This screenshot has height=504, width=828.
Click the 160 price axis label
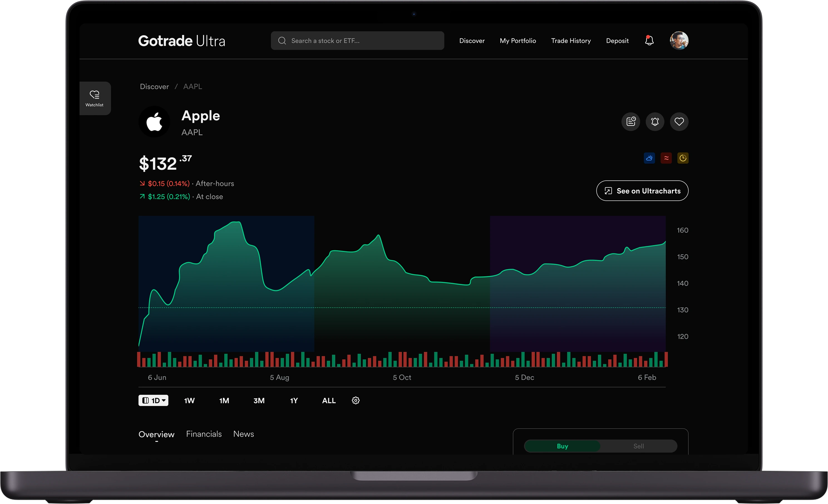click(x=682, y=231)
